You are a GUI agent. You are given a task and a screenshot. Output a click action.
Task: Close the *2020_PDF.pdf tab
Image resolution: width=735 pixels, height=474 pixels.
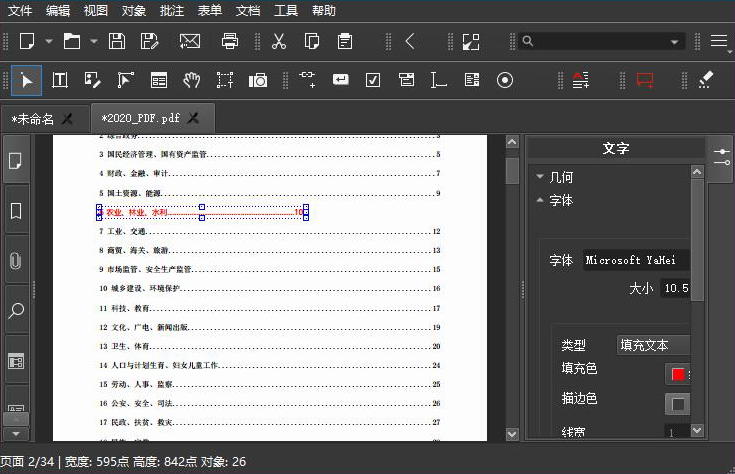tap(193, 118)
